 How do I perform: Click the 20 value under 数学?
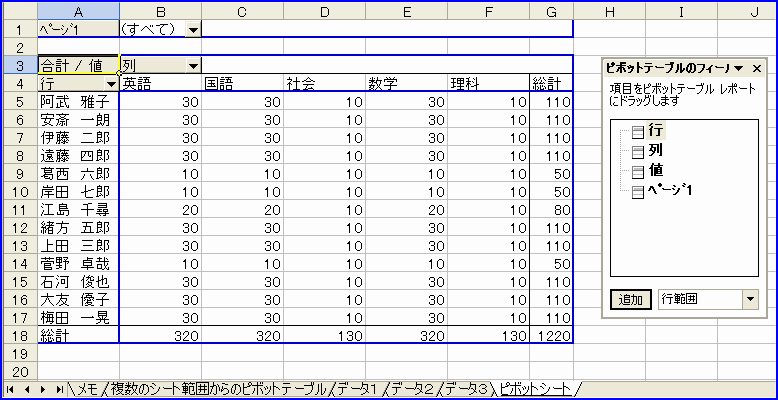pyautogui.click(x=407, y=209)
